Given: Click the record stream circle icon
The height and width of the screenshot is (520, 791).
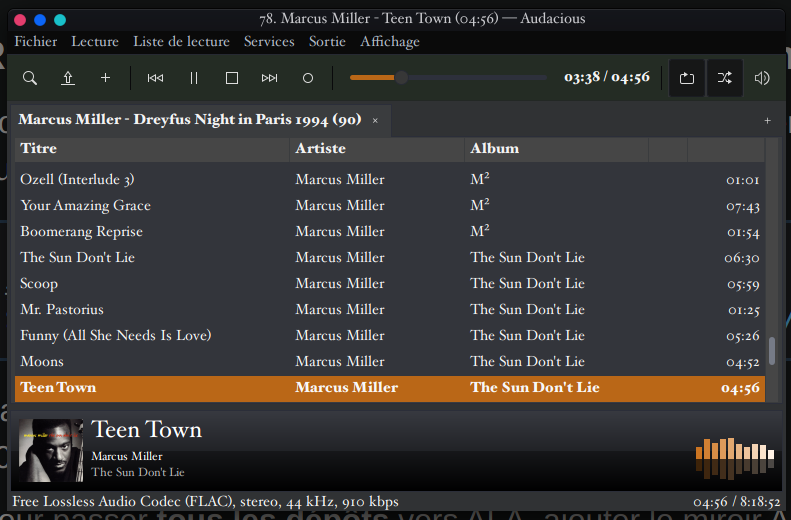Looking at the screenshot, I should coord(308,78).
